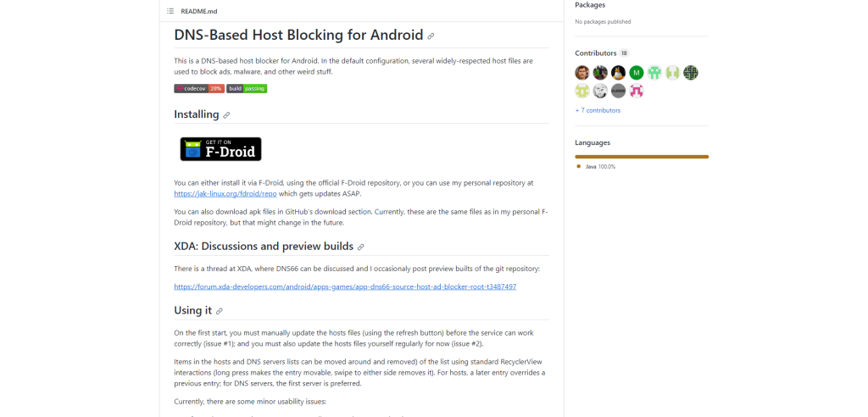Open the build passing badge

point(247,89)
